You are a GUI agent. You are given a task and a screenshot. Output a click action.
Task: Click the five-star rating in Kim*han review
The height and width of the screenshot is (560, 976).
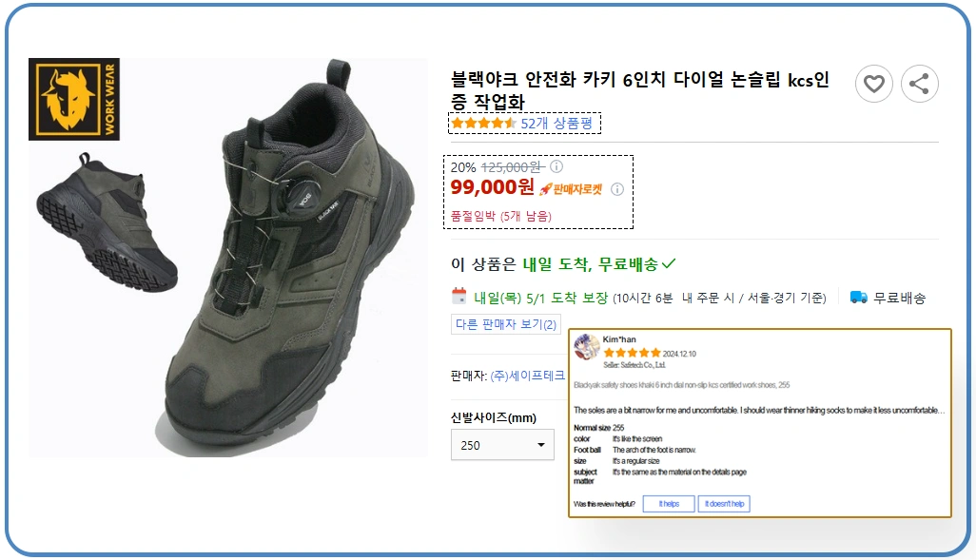coord(632,353)
